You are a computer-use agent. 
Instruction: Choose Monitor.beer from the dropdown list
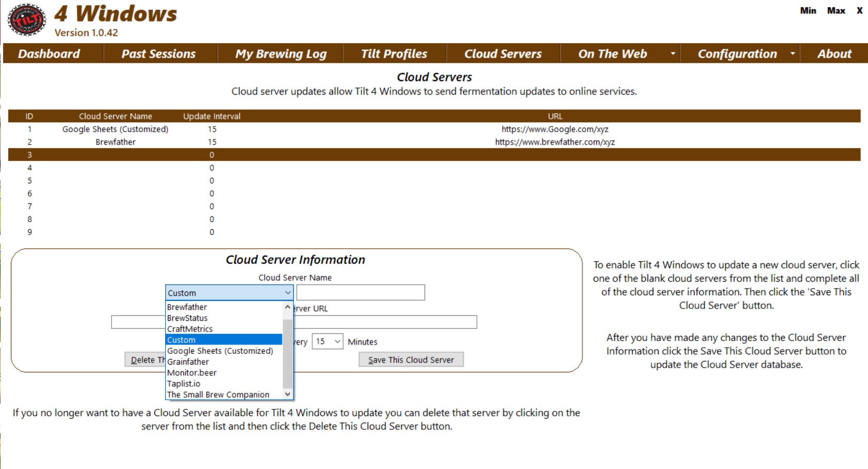pos(224,372)
